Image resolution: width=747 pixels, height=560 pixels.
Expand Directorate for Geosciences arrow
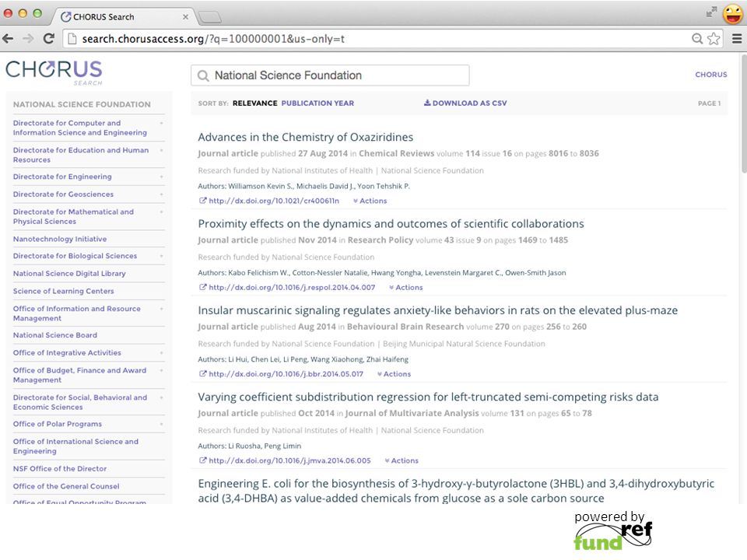[x=162, y=194]
